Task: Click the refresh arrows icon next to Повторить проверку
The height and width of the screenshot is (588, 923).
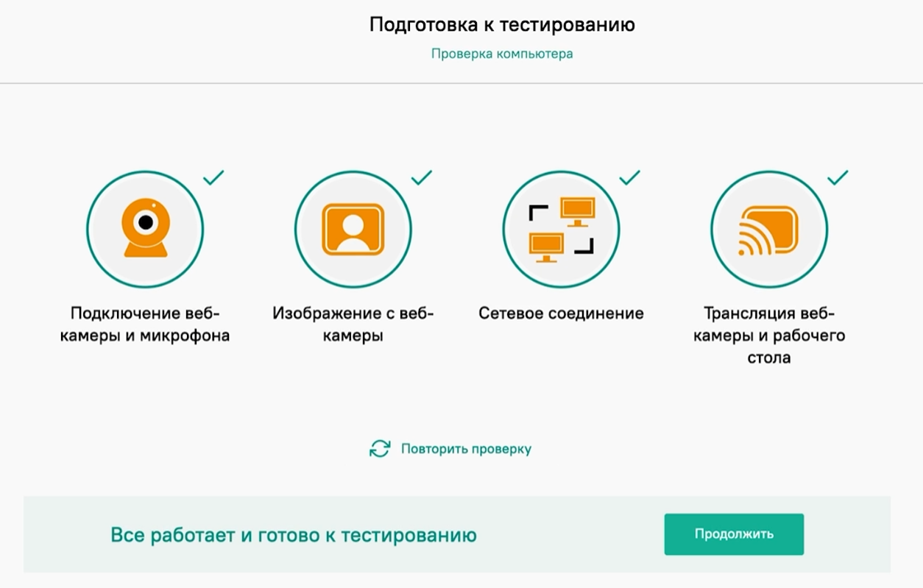Action: (x=380, y=447)
